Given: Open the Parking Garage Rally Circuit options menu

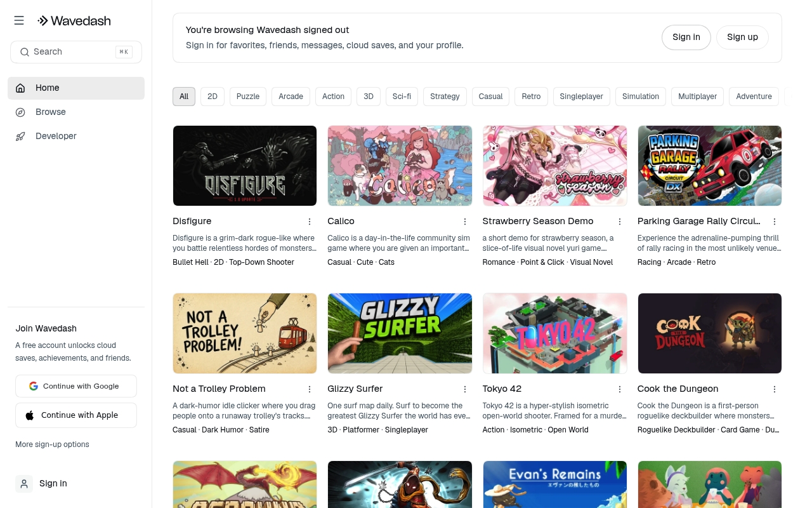Looking at the screenshot, I should tap(775, 222).
